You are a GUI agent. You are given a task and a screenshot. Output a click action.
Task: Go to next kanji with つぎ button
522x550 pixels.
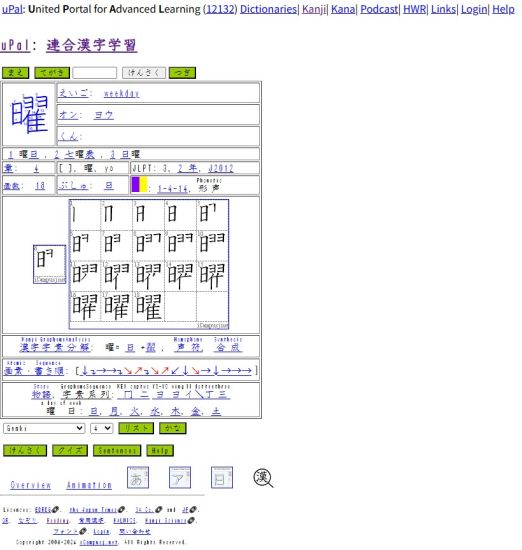pyautogui.click(x=182, y=73)
